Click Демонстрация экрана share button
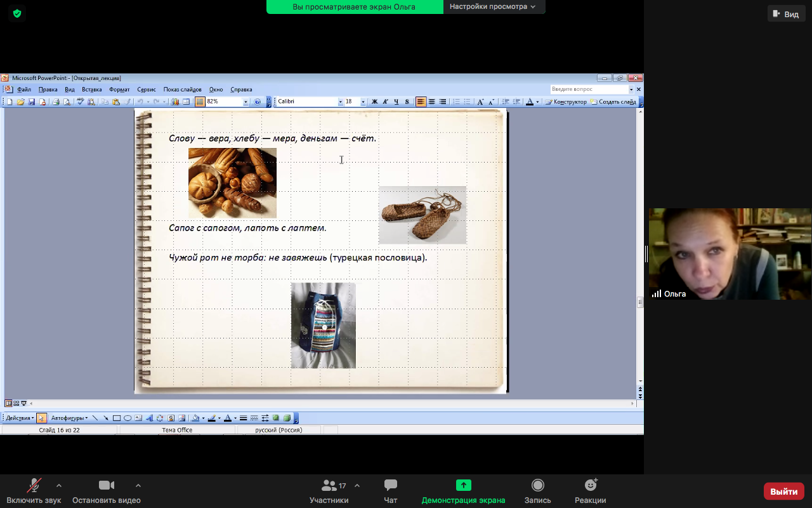Screen dimensions: 812x508 click(x=464, y=491)
